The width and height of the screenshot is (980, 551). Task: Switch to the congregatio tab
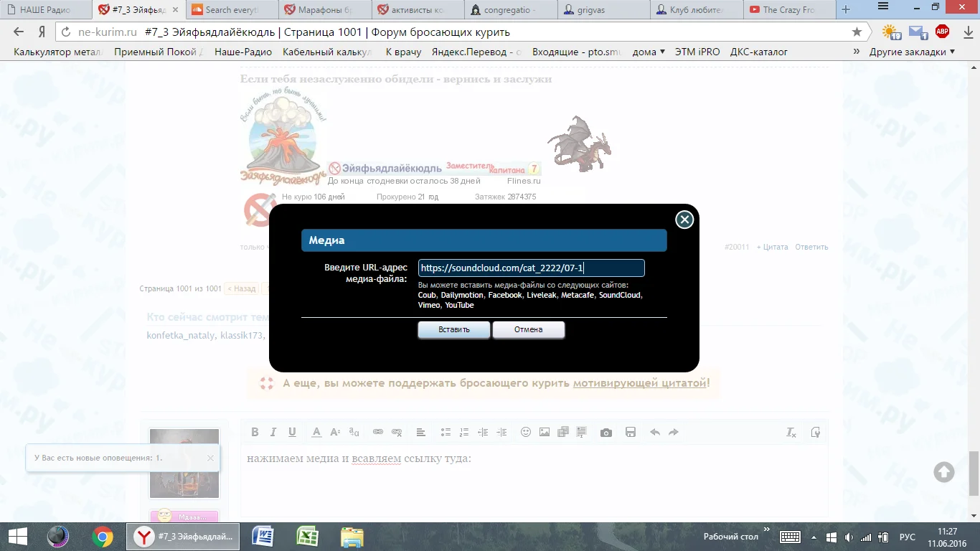(x=512, y=10)
